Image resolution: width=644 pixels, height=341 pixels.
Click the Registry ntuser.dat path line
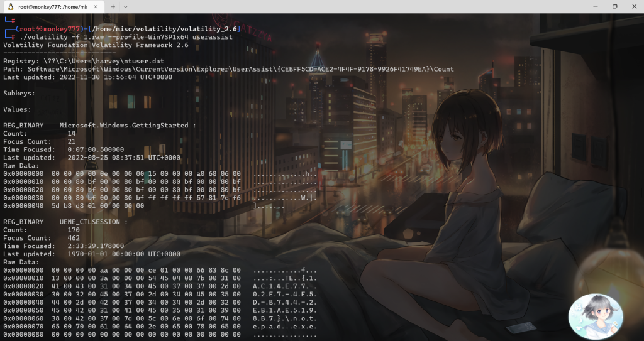click(79, 61)
